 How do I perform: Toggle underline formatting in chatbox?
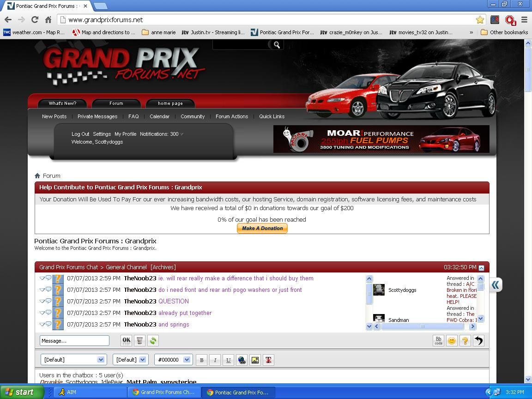(228, 360)
